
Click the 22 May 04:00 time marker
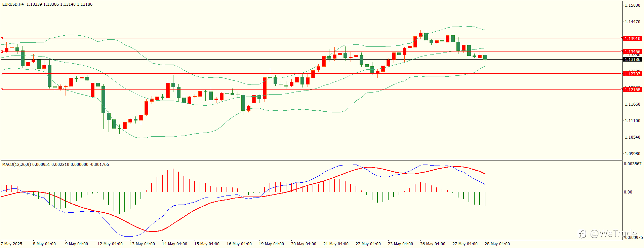point(368,244)
